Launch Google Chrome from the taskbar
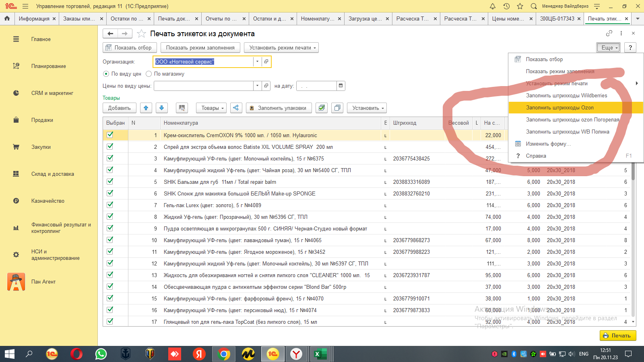 coord(223,354)
